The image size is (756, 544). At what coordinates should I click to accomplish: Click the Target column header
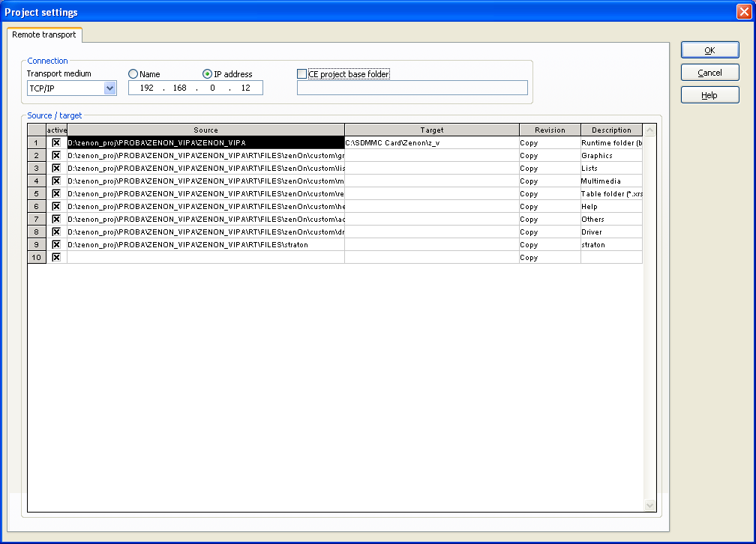point(431,130)
